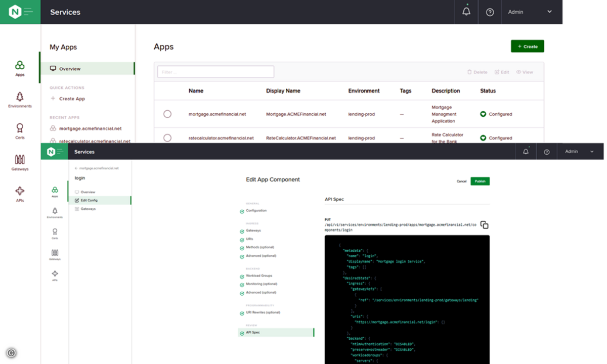The image size is (607, 364).
Task: Click the Status column header in Apps table
Action: coord(488,91)
